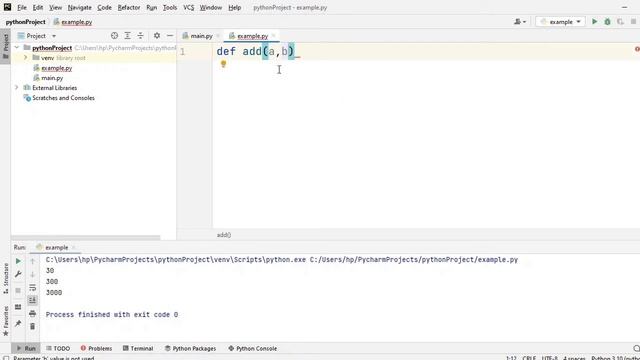Click pythonProject breadcrumb in navigation bar
This screenshot has width=640, height=360.
click(25, 22)
